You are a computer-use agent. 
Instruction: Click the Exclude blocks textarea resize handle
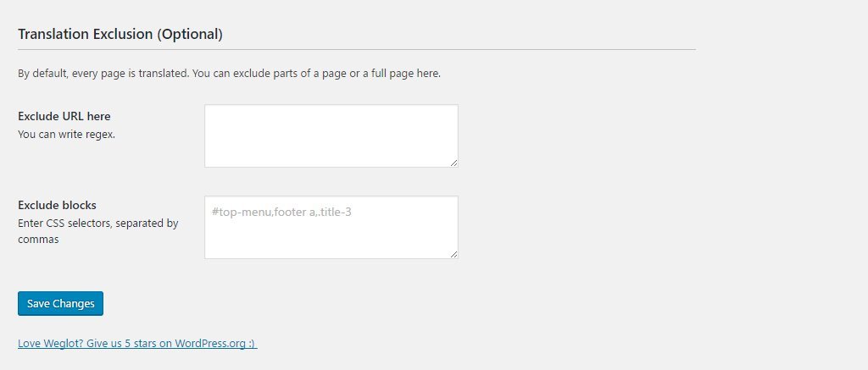click(x=454, y=254)
